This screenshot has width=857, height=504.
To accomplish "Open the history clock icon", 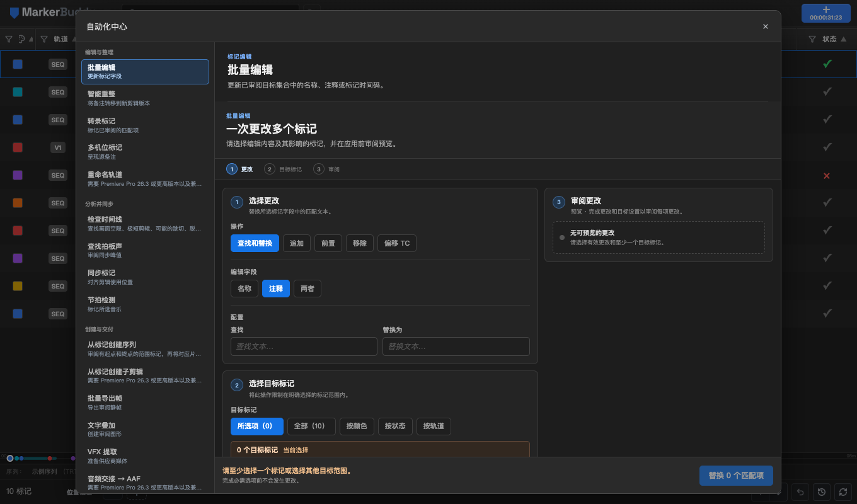I will [x=821, y=491].
